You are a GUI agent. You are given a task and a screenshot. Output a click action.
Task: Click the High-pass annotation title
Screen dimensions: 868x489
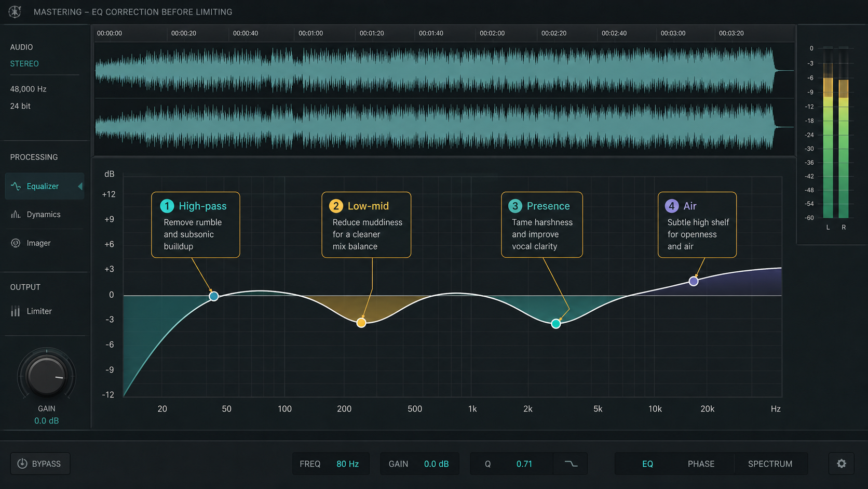pyautogui.click(x=202, y=206)
